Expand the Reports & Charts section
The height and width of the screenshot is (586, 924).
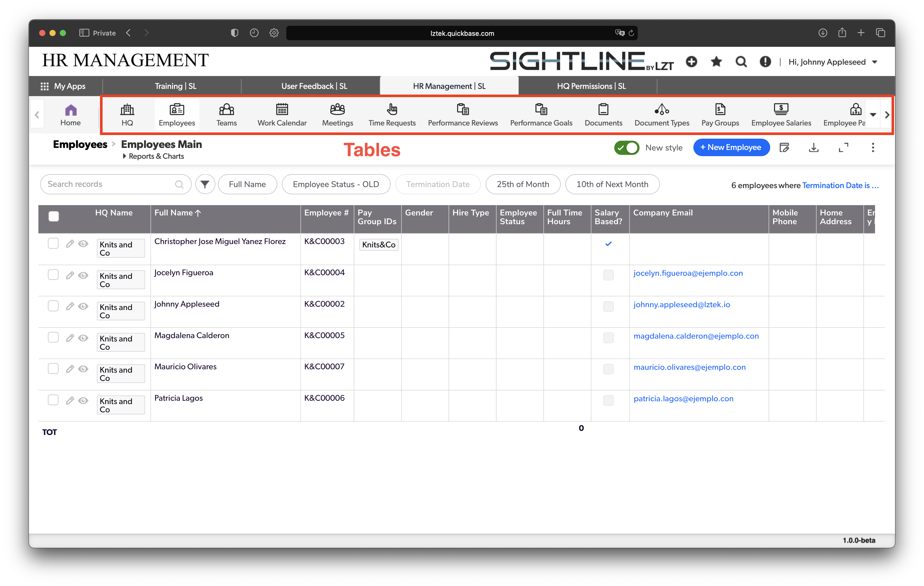tap(153, 156)
